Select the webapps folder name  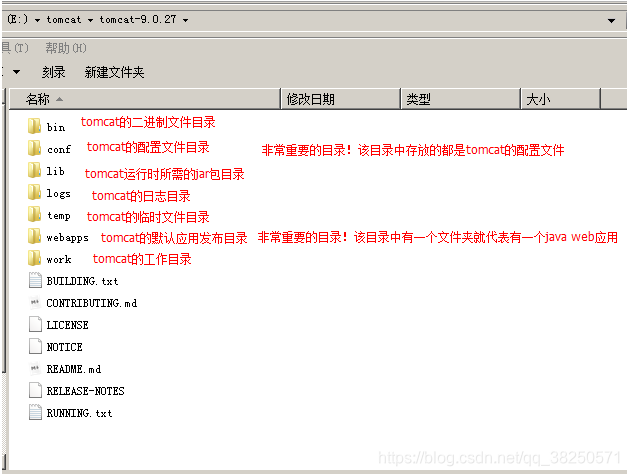click(x=67, y=238)
